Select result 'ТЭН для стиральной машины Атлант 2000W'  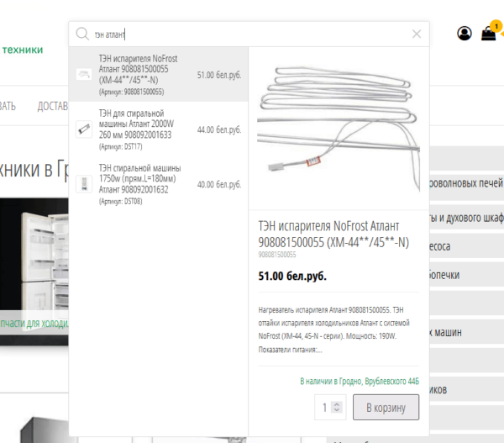pyautogui.click(x=159, y=129)
